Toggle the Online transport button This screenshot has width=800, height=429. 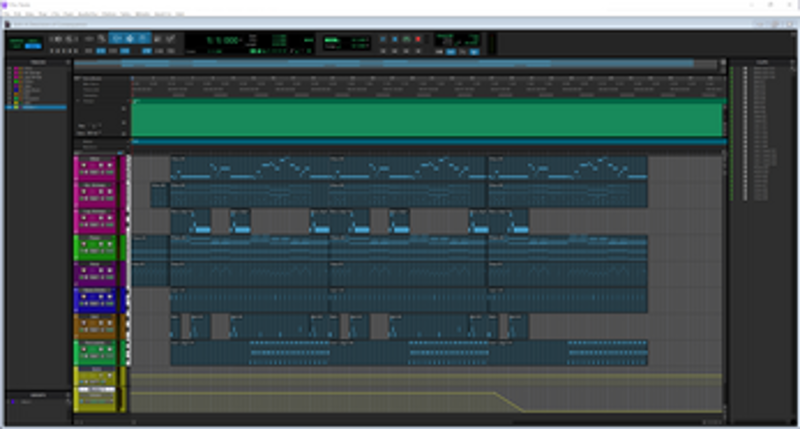point(383,39)
